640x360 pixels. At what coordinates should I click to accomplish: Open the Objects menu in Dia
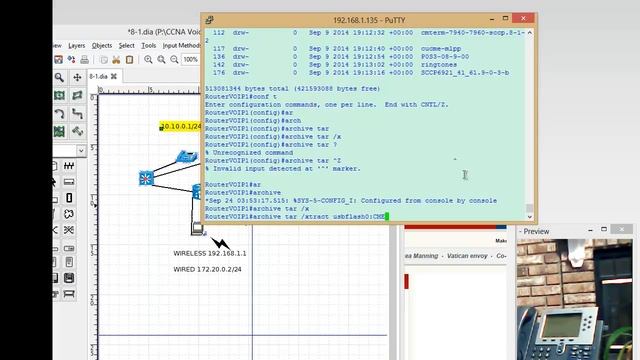[102, 46]
